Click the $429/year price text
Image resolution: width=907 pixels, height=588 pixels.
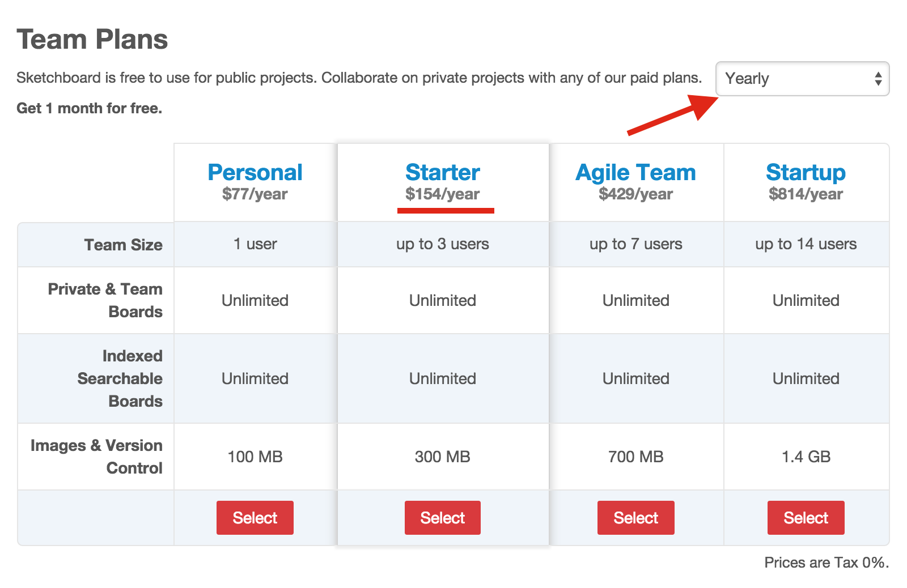click(x=635, y=194)
